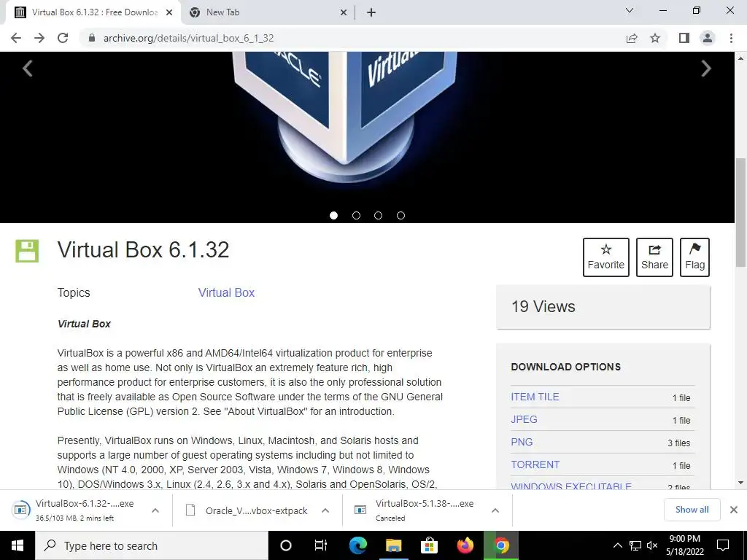
Task: Click the page vertical scrollbar thumb
Action: pos(741,212)
